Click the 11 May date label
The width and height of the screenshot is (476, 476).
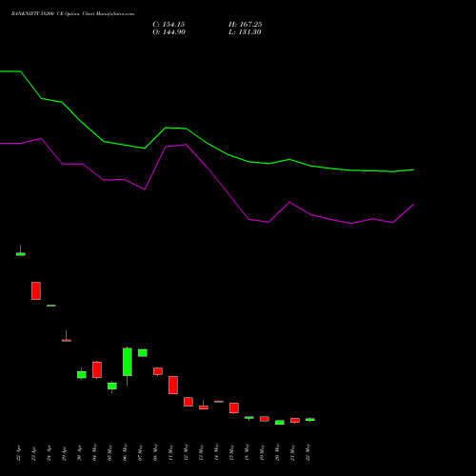pyautogui.click(x=171, y=452)
